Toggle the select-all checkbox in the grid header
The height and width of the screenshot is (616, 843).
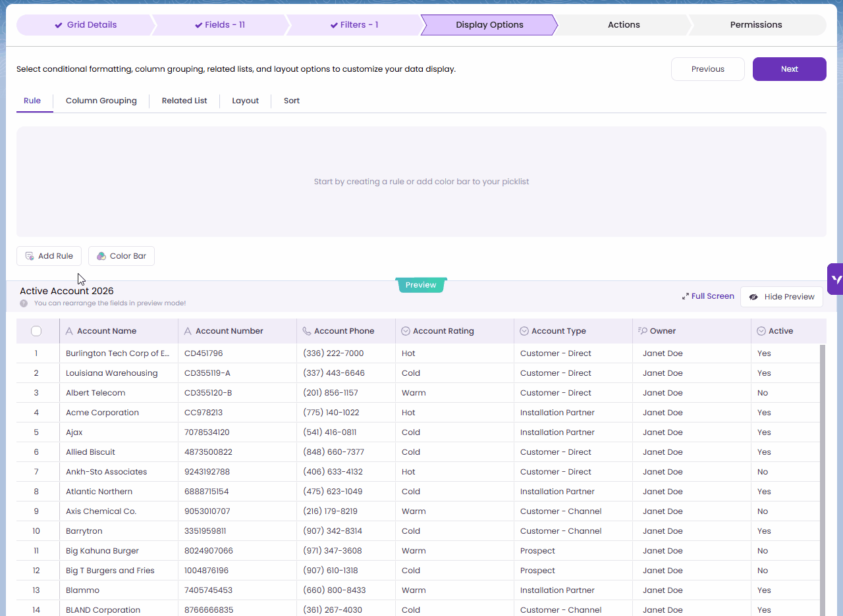pos(36,331)
